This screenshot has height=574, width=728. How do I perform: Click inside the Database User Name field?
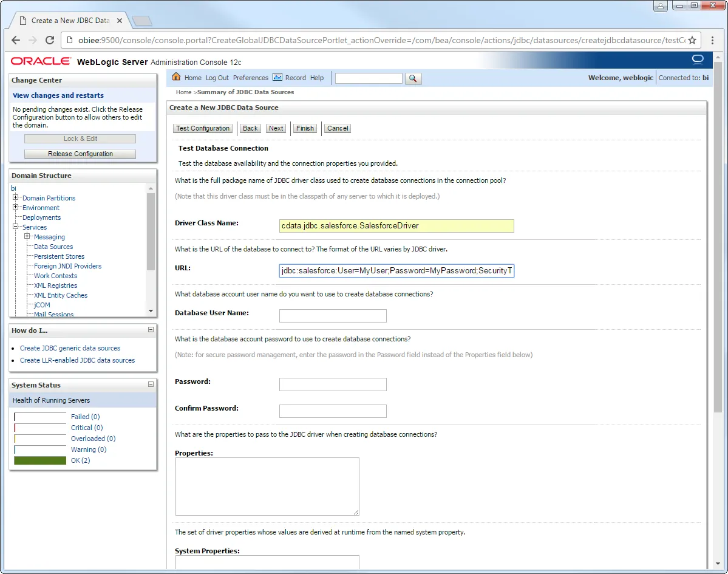pyautogui.click(x=333, y=316)
